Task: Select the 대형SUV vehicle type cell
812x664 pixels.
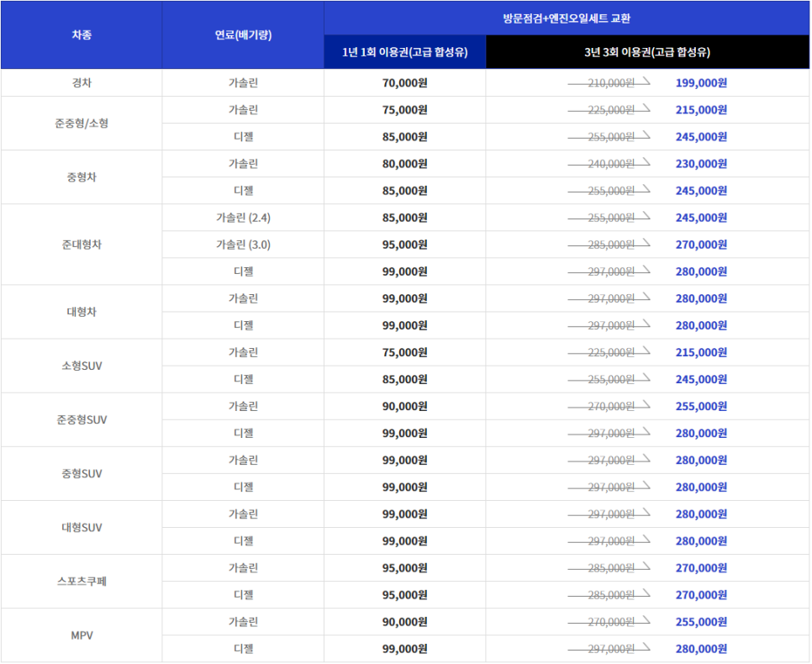Action: coord(82,527)
